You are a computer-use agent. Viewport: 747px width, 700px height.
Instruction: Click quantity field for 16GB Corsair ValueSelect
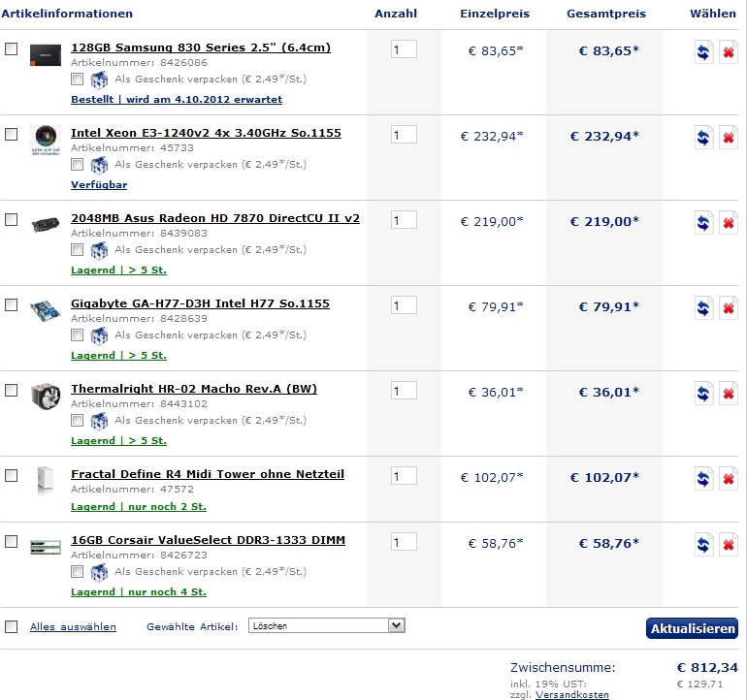(x=404, y=542)
